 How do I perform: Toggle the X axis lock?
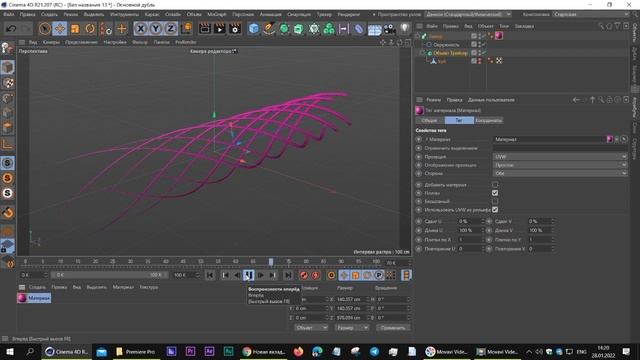pos(140,29)
